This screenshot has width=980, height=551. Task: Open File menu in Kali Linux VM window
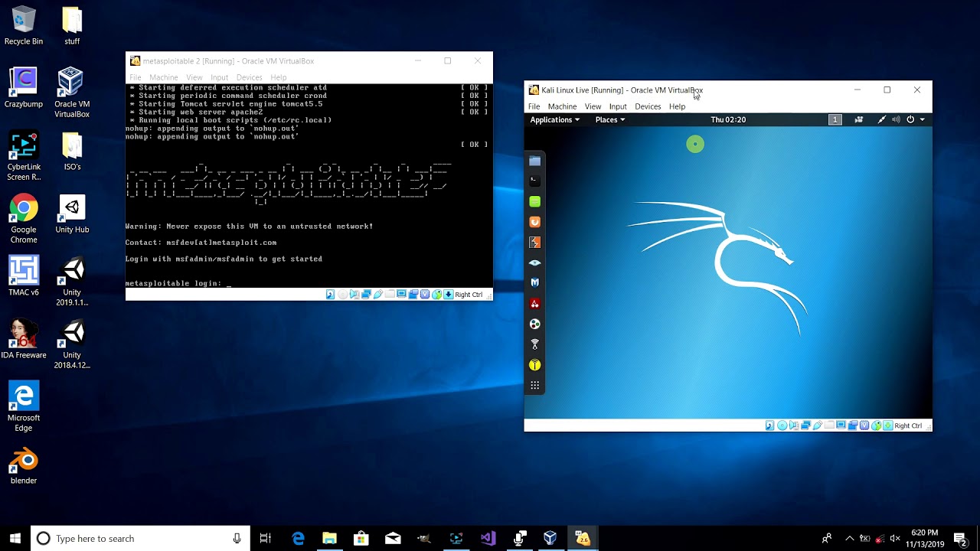pyautogui.click(x=534, y=106)
